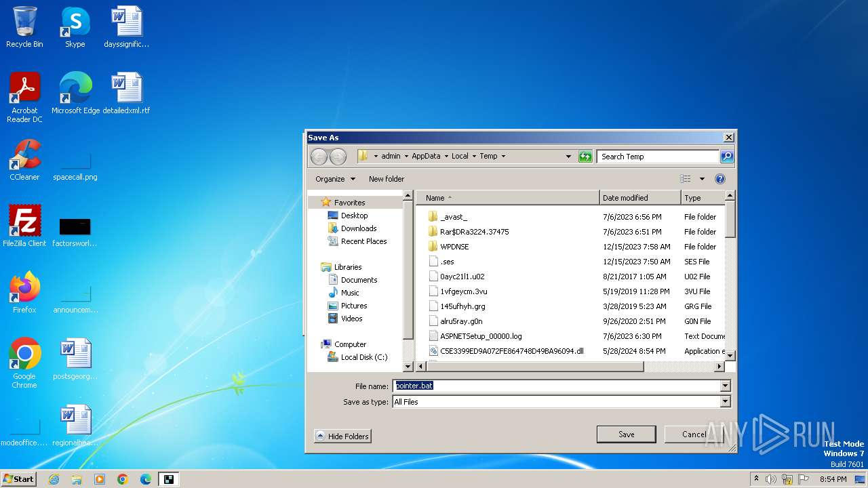Select the regionalhea Word document icon
This screenshot has height=488, width=868.
(x=75, y=426)
